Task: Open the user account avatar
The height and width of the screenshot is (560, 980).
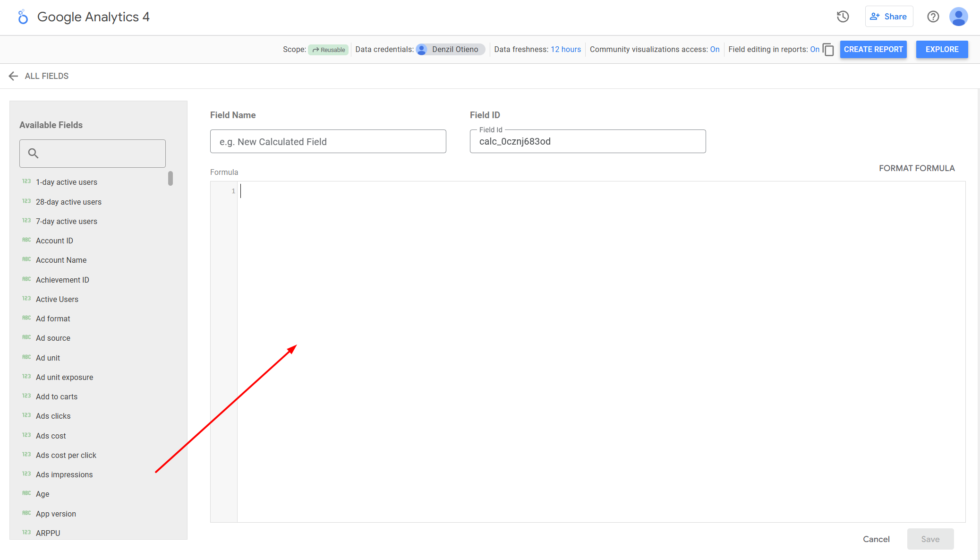Action: pyautogui.click(x=958, y=17)
